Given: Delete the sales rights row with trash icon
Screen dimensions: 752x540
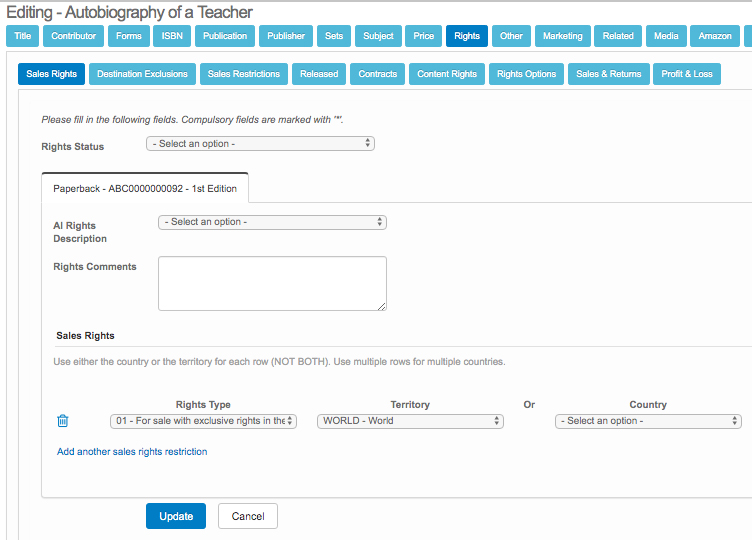Looking at the screenshot, I should coord(63,421).
